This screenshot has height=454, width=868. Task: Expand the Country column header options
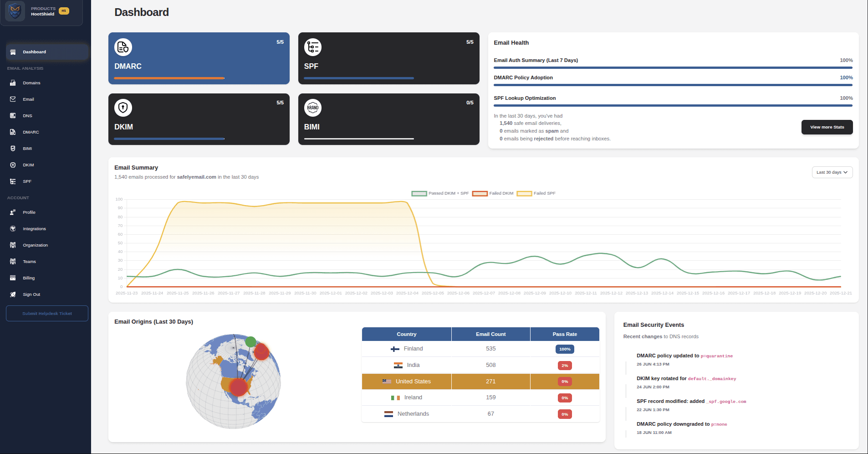point(406,334)
